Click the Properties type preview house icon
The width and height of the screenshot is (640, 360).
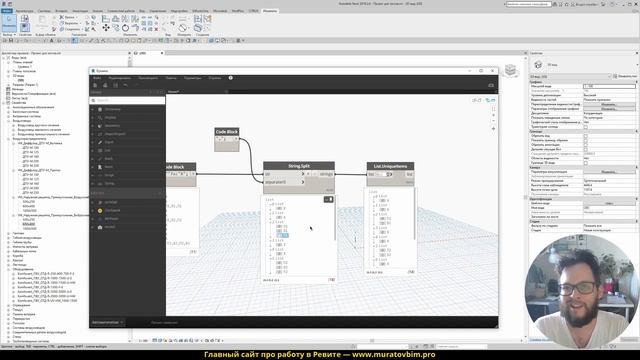538,64
